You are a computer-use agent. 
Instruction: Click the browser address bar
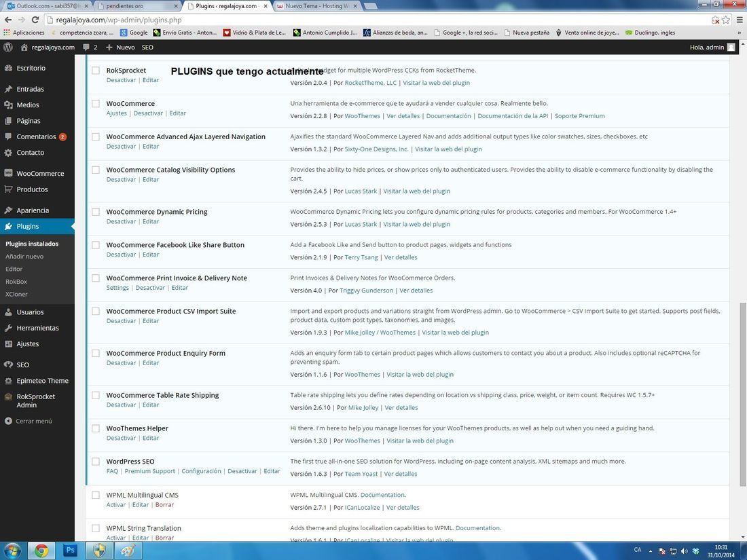(376, 20)
